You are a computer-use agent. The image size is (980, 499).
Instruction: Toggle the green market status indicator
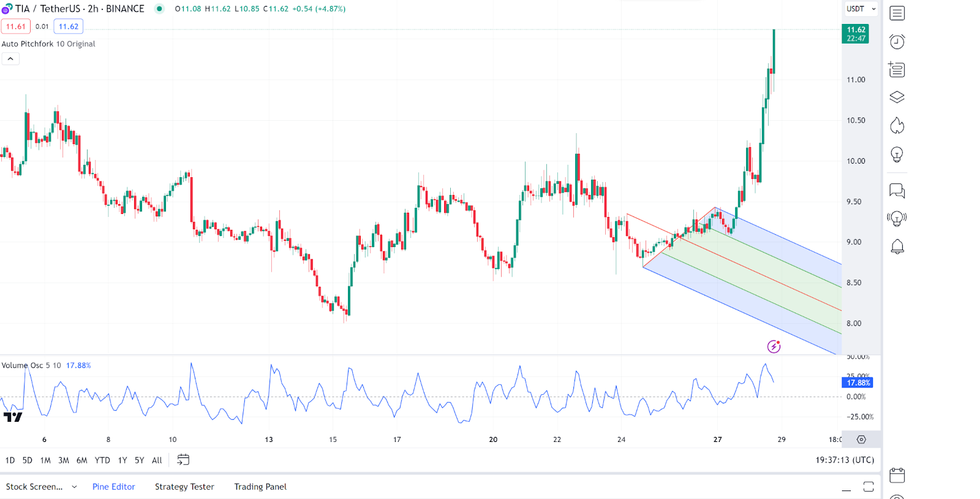(159, 9)
